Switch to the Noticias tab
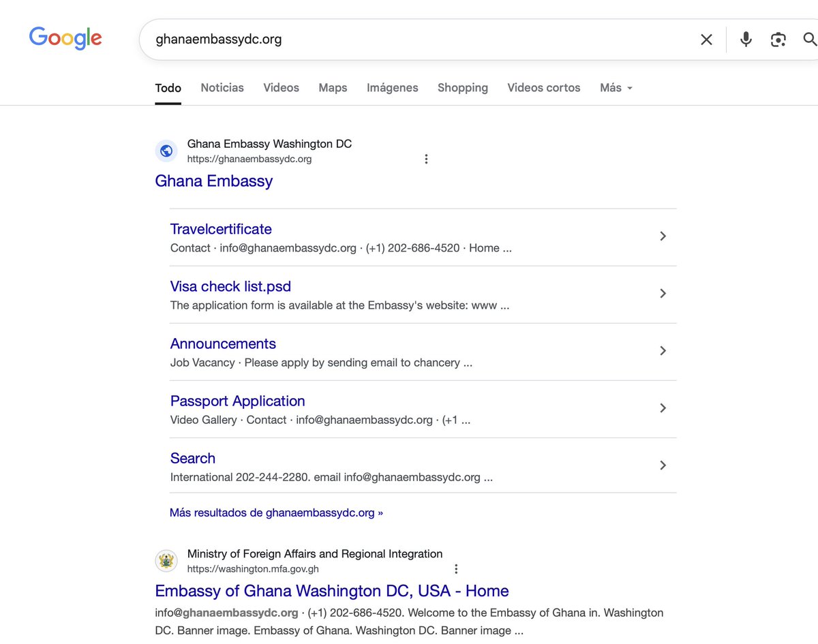 222,88
